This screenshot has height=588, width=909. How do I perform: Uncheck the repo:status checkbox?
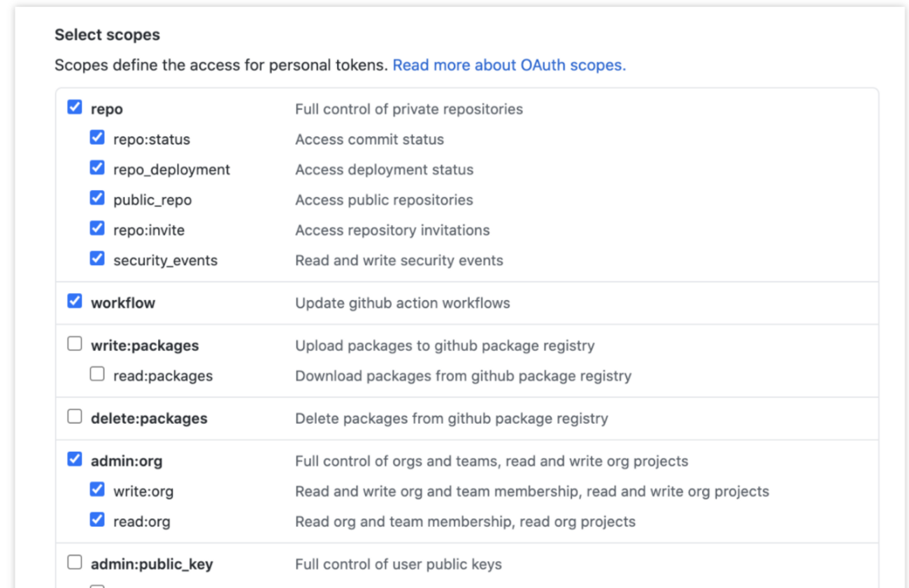[97, 138]
